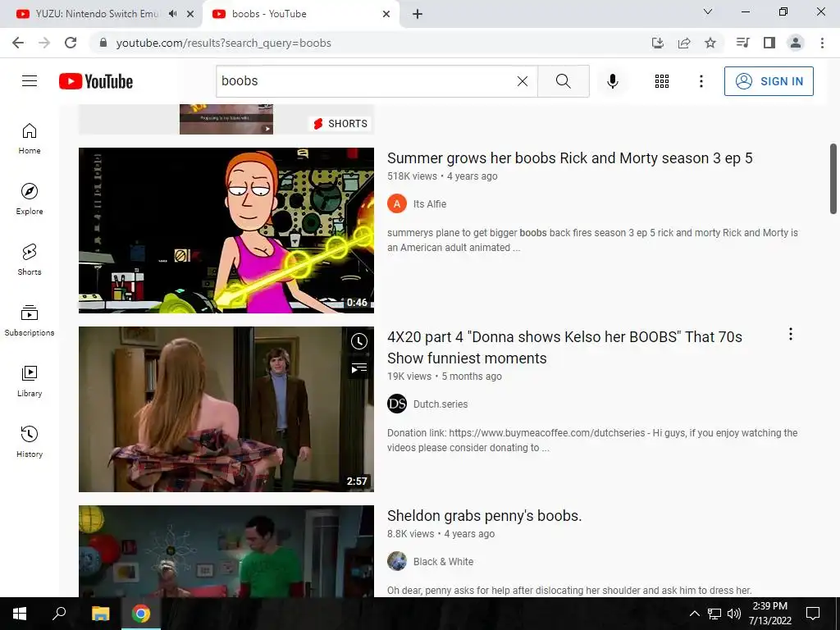
Task: Add That 70s Show video to queue
Action: (359, 368)
